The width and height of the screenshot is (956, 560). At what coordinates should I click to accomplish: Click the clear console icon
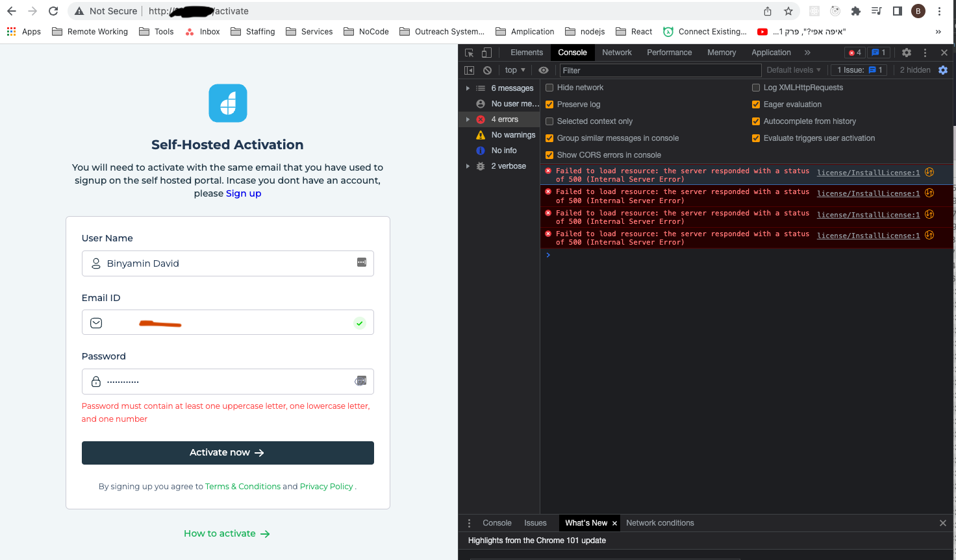(x=487, y=70)
